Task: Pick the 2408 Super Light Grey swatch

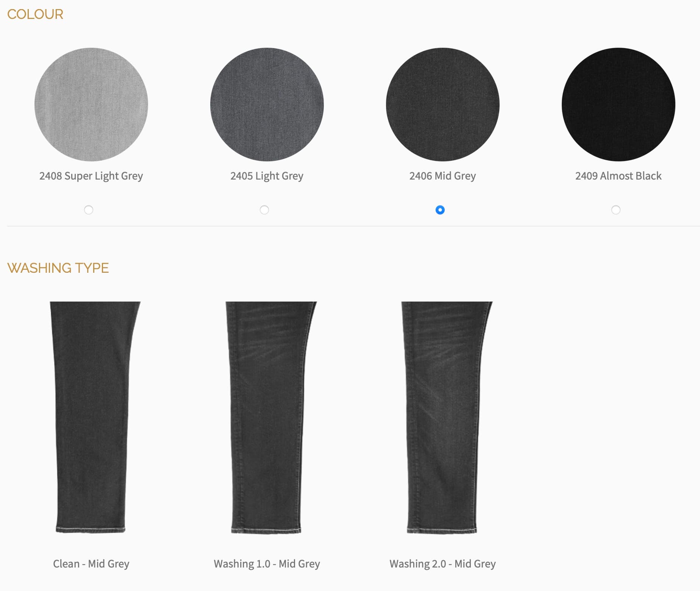Action: (x=91, y=105)
